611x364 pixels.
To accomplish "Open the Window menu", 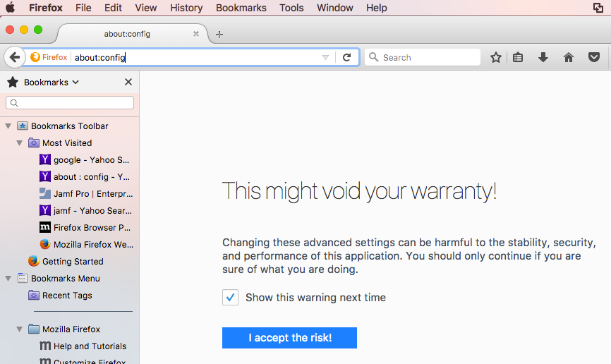I will click(x=334, y=8).
